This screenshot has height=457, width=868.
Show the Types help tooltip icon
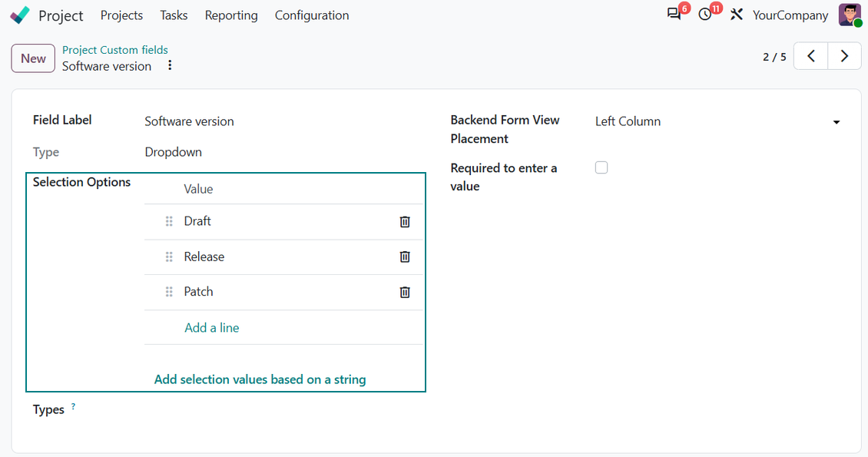click(73, 406)
